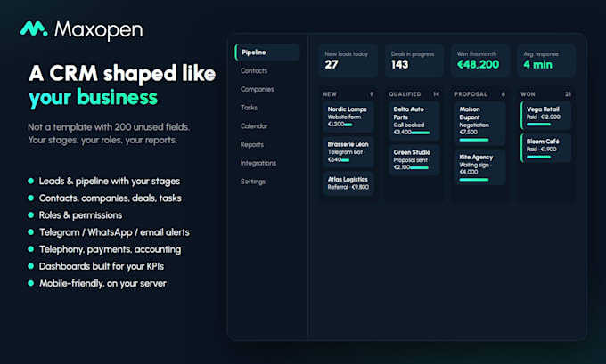Select Tasks in the sidebar

249,108
